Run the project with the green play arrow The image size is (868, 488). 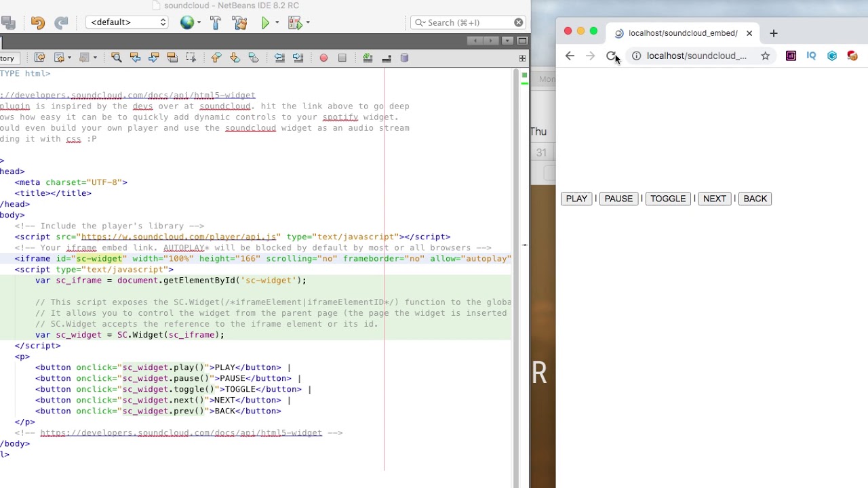point(266,22)
